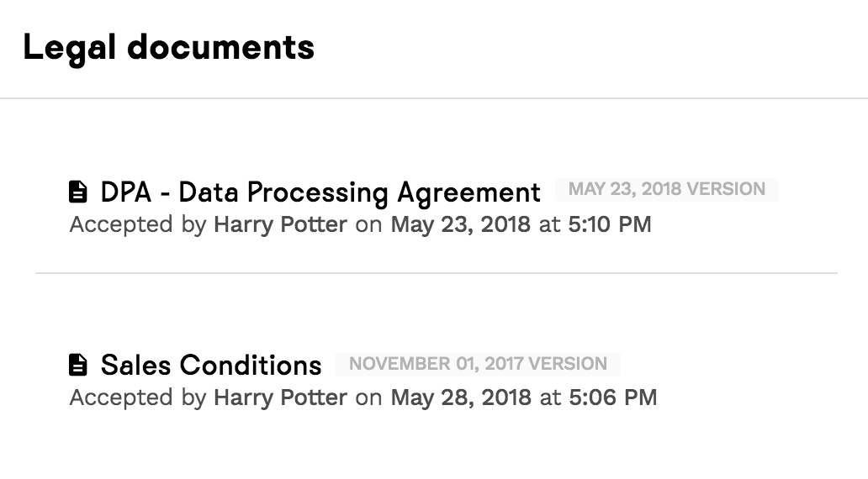
Task: Click the document icon beside Sales Conditions
Action: coord(77,365)
